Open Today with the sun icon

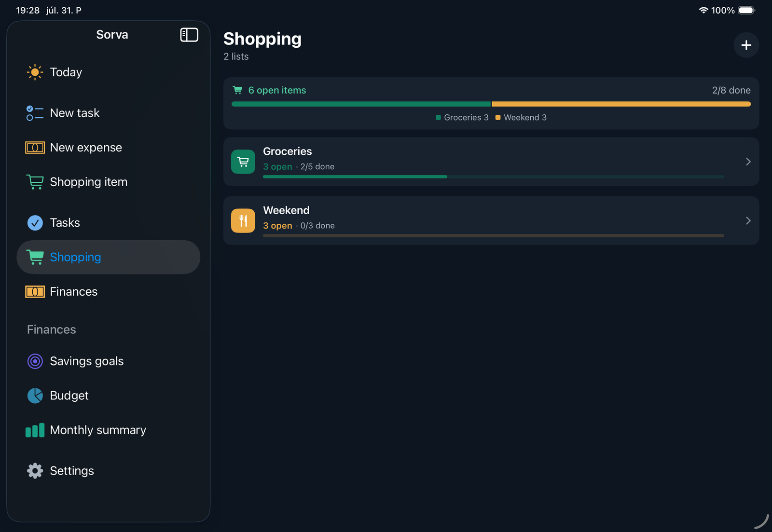(35, 72)
